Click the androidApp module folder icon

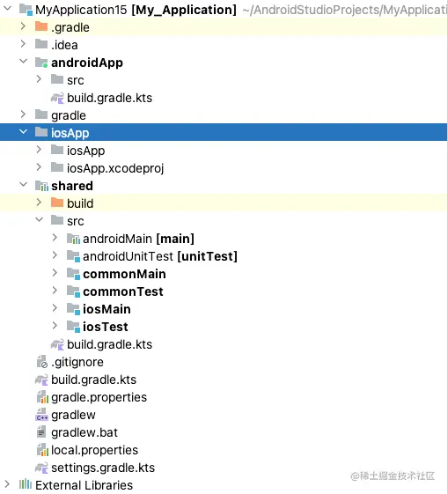tap(41, 62)
